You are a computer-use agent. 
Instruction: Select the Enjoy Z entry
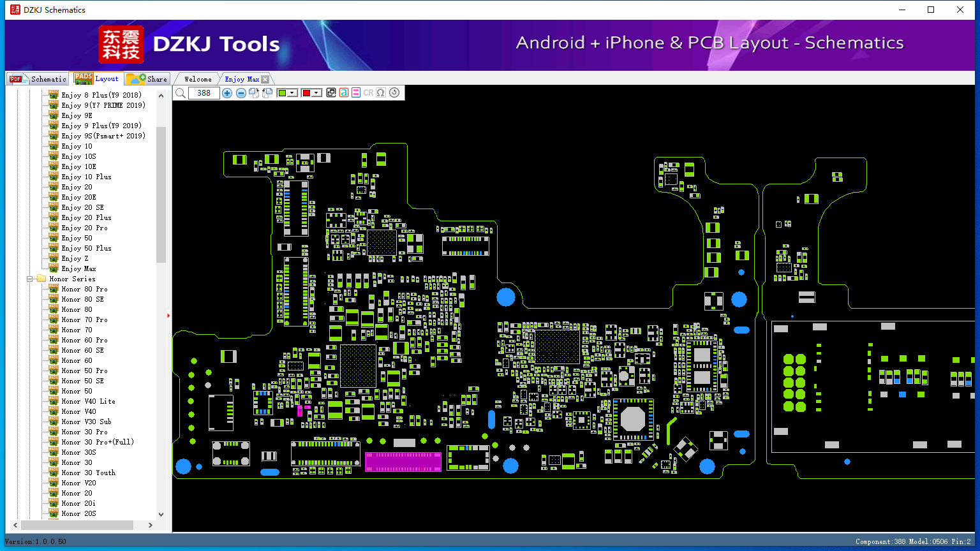coord(75,258)
